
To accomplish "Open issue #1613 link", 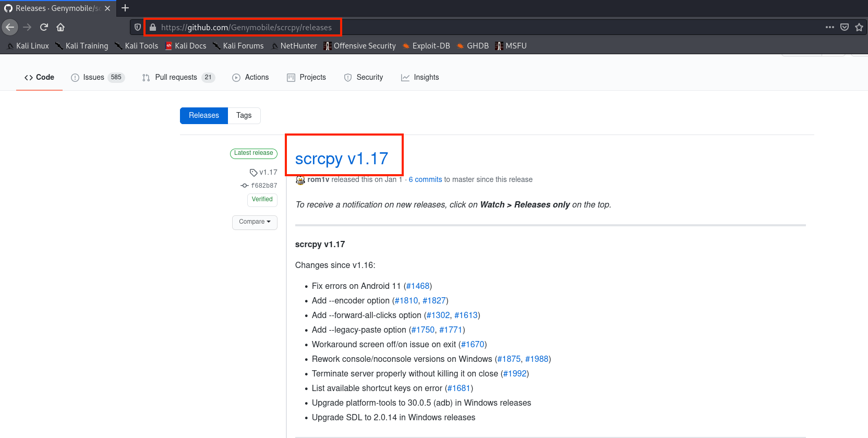I will coord(466,315).
